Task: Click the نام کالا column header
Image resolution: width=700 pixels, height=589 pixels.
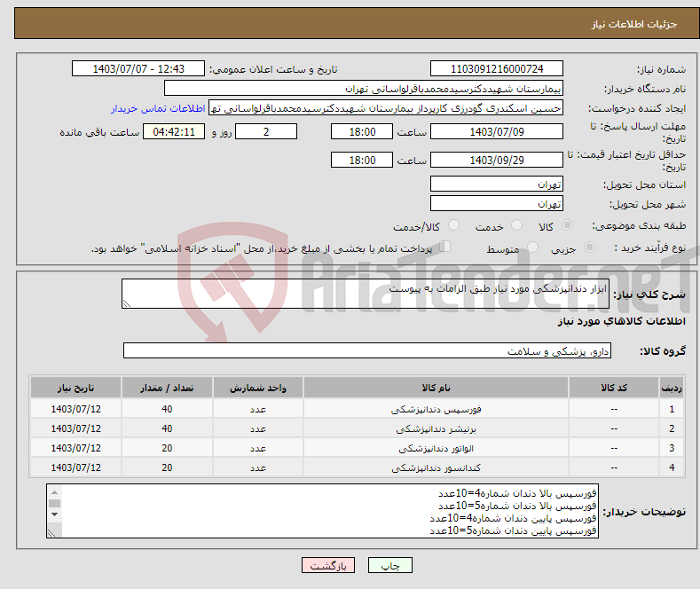Action: coord(437,388)
